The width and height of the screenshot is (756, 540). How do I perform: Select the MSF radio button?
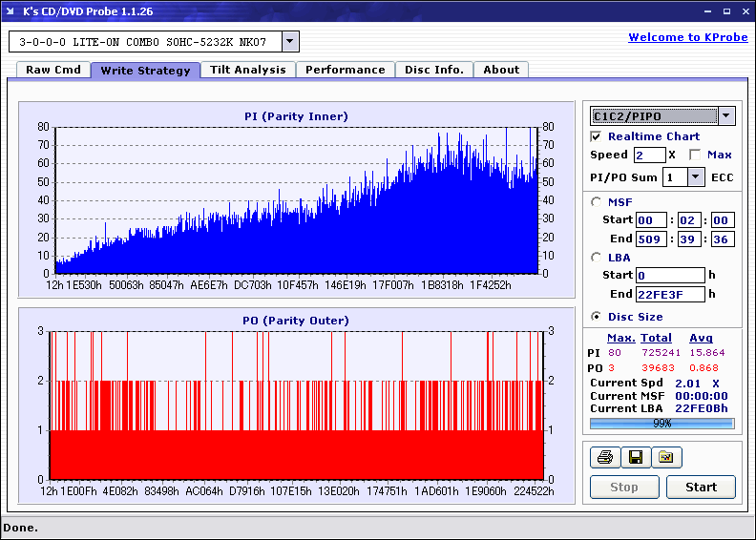point(597,202)
